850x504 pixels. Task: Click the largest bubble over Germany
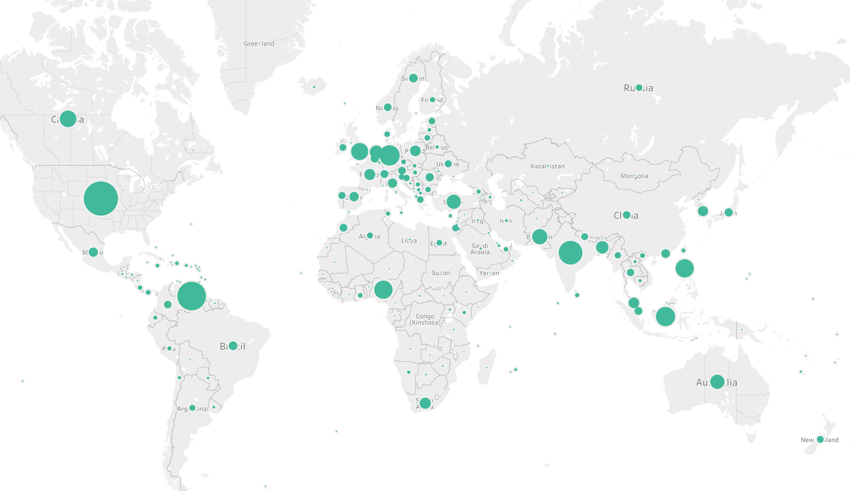(389, 155)
